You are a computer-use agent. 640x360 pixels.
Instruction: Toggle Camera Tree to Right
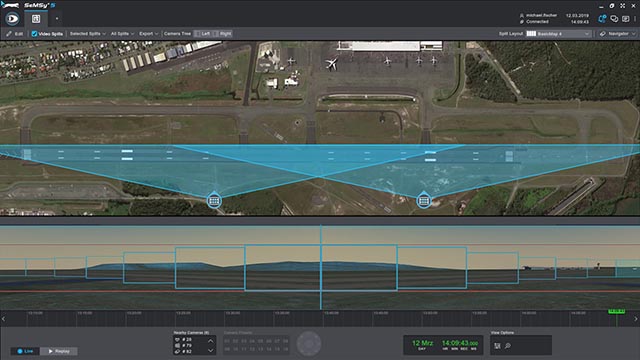coord(222,33)
